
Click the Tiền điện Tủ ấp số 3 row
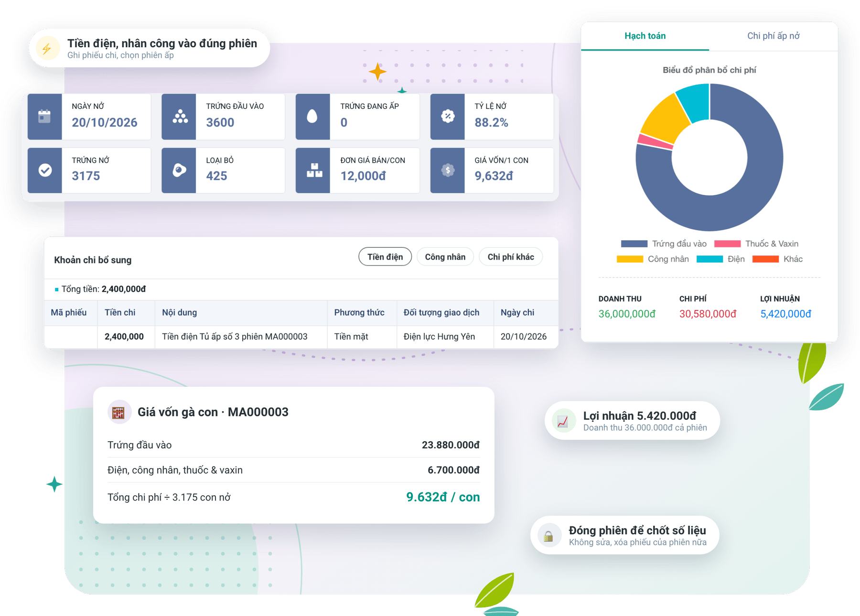301,337
